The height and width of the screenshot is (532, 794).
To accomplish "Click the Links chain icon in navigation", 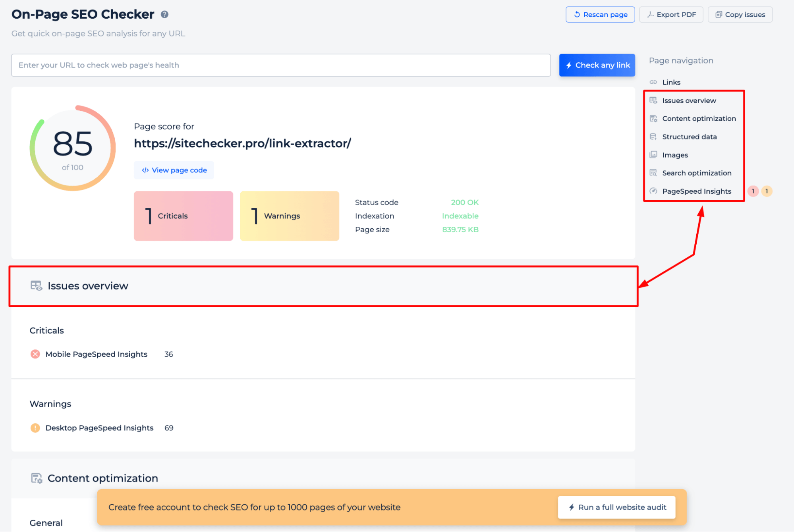I will [653, 82].
